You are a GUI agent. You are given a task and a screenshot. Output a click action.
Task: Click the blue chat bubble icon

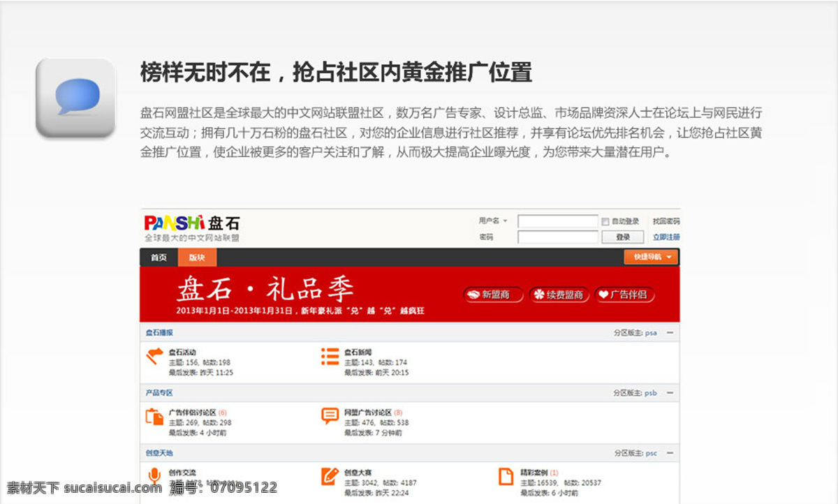click(x=75, y=98)
